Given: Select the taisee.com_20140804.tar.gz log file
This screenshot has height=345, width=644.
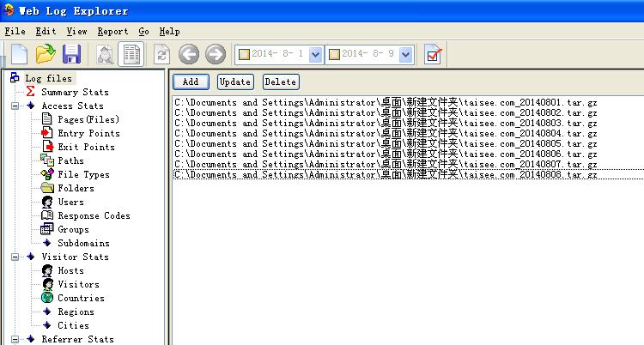Looking at the screenshot, I should tap(385, 134).
